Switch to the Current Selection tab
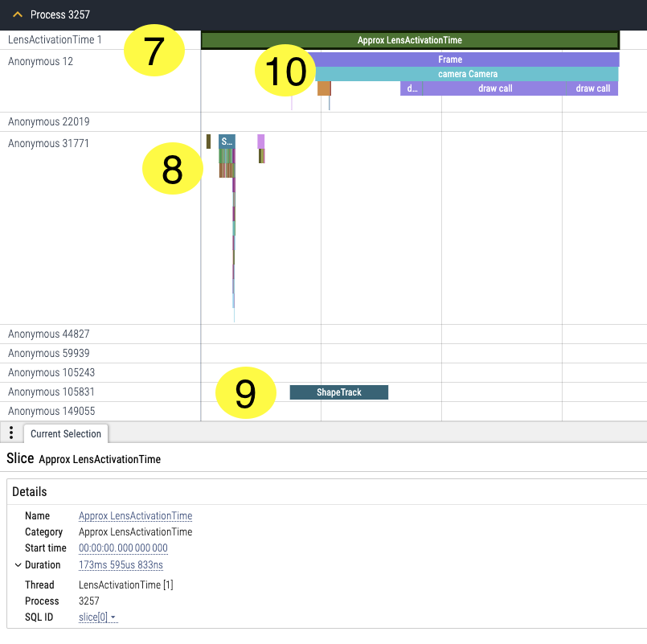 pos(66,434)
